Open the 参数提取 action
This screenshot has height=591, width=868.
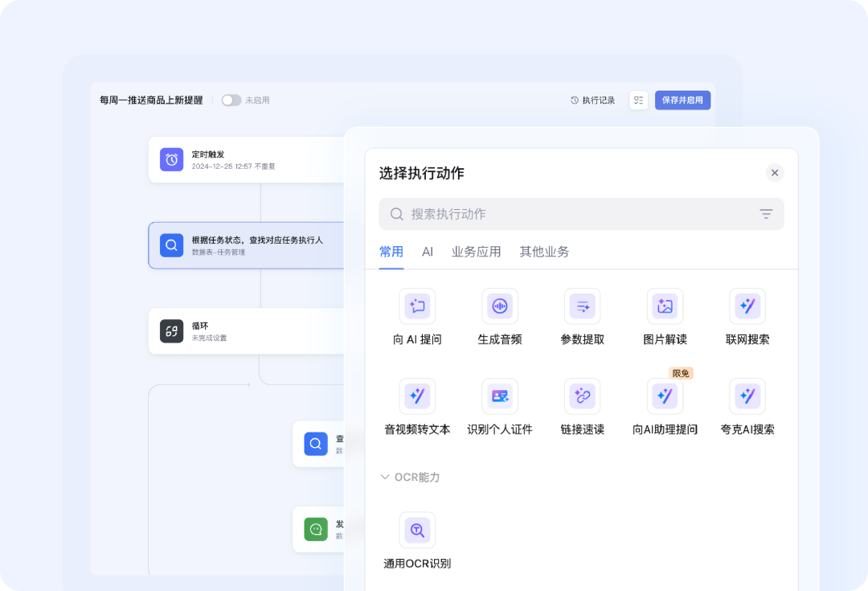tap(582, 306)
